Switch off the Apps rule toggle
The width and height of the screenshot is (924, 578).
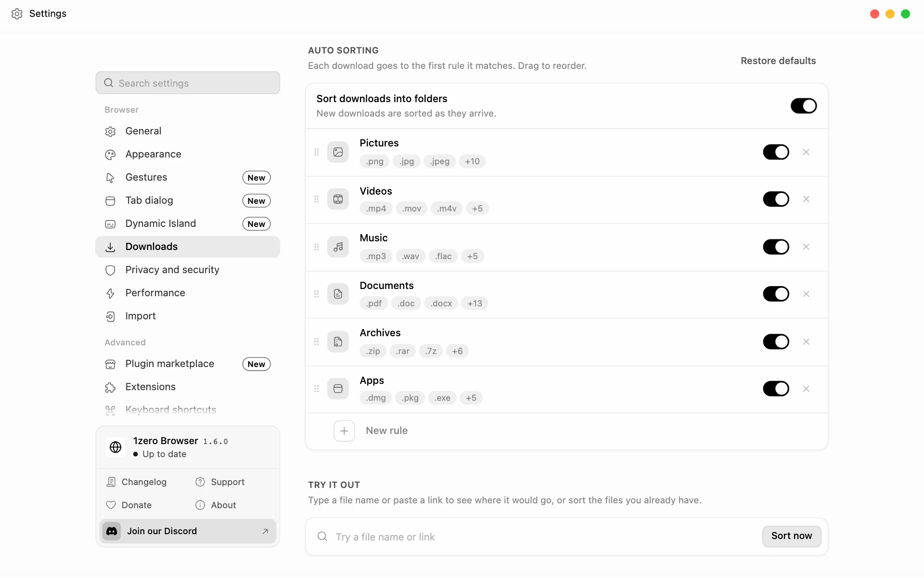pos(776,389)
